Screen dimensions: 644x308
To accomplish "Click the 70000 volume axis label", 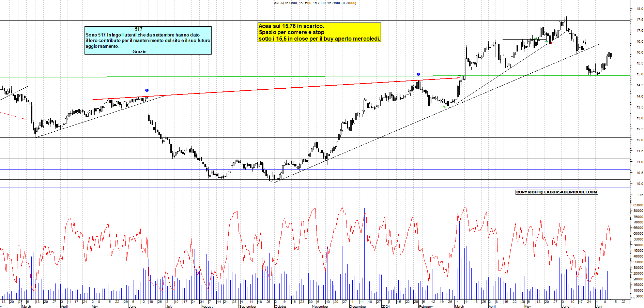I will [638, 222].
